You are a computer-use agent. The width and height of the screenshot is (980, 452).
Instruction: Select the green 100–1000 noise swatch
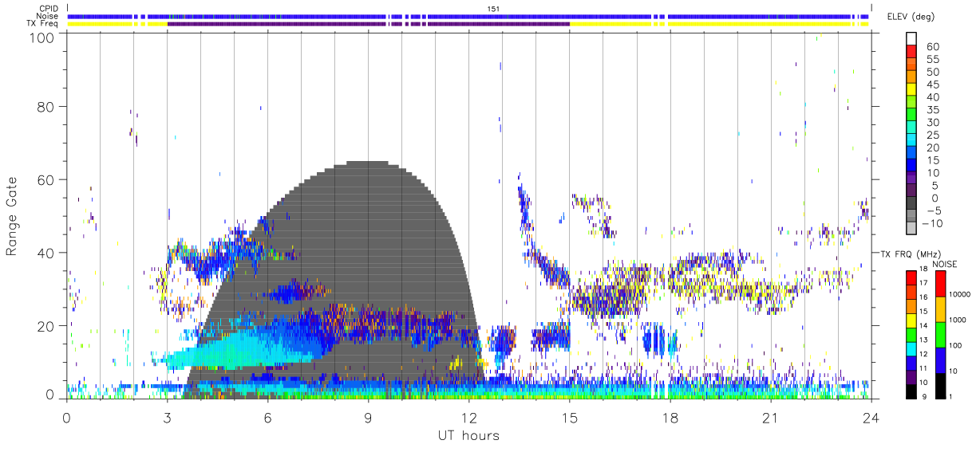(941, 334)
